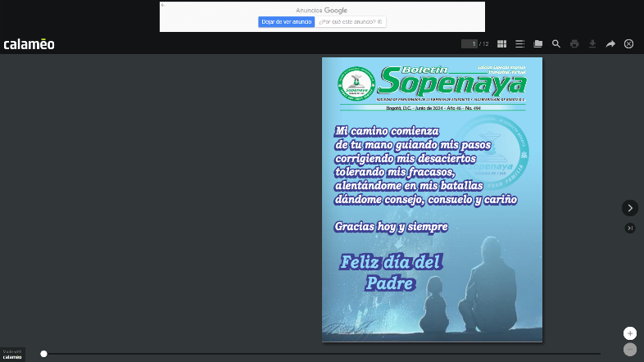Click "Dejar de ver anuncio" button

(x=286, y=22)
